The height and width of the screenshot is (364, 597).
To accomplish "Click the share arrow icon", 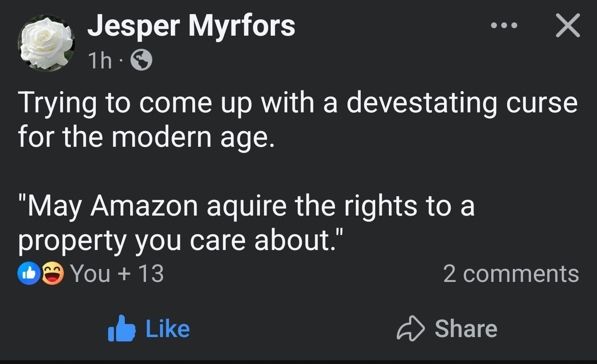I will (410, 329).
